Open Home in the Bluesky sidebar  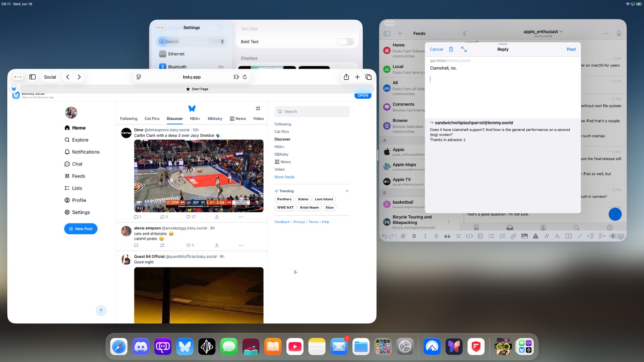75,128
